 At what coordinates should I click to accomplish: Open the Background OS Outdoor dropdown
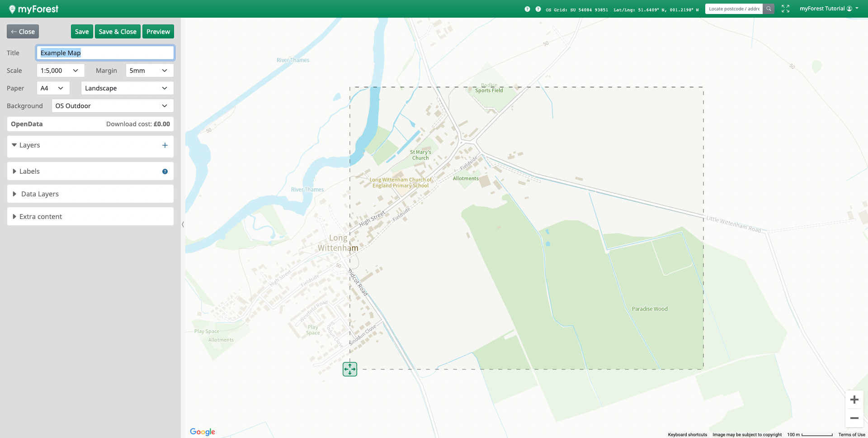point(112,106)
